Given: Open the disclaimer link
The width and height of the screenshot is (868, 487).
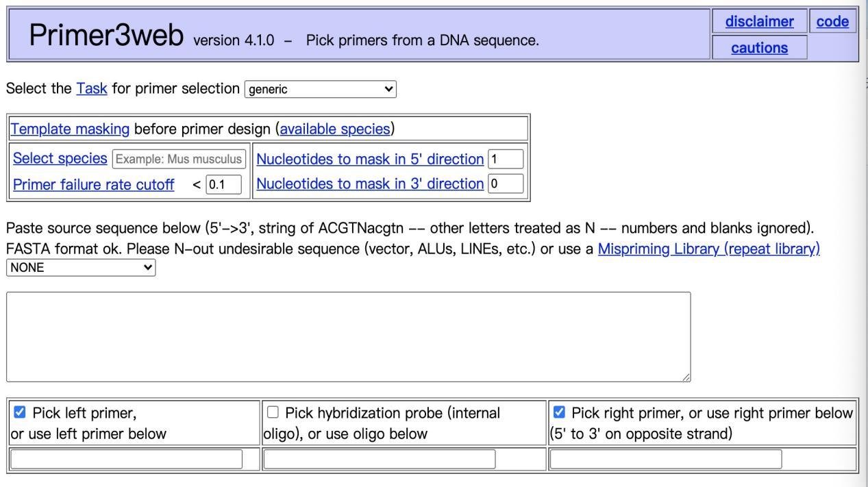Looking at the screenshot, I should [x=759, y=22].
